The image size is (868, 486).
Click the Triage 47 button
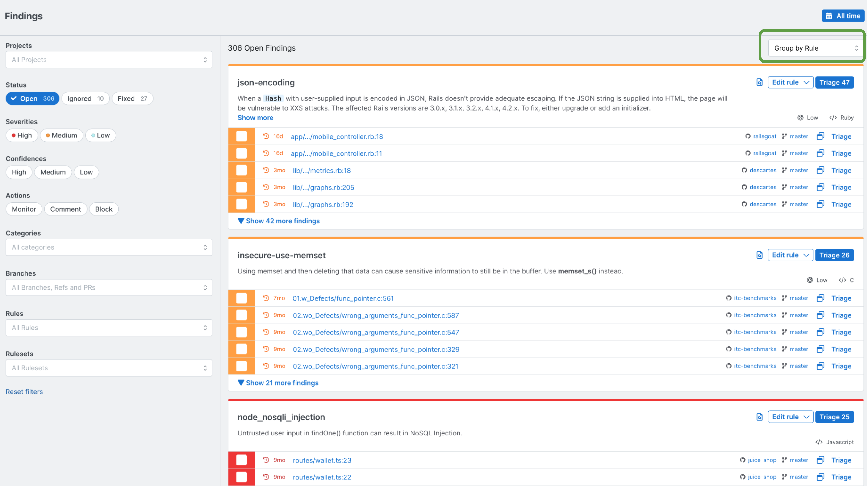click(835, 82)
